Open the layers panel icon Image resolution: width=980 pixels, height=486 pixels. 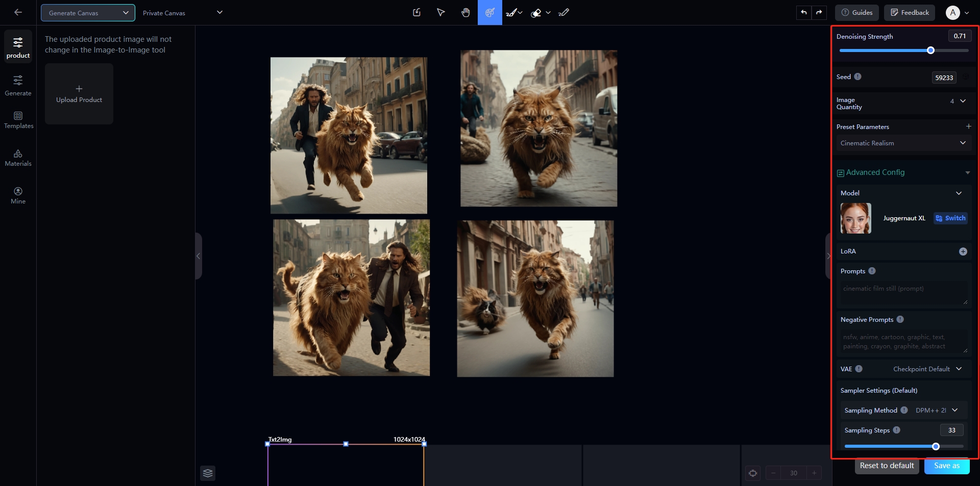(x=208, y=473)
